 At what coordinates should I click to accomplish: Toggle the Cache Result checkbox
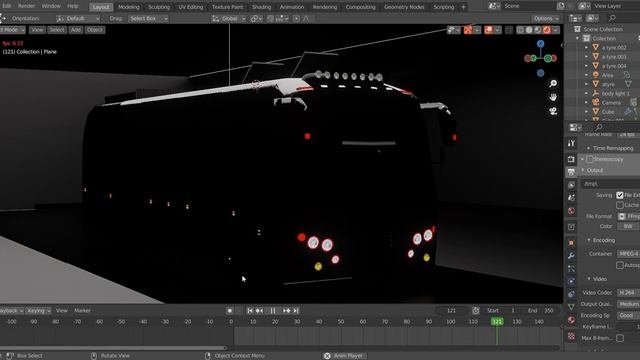(x=620, y=205)
